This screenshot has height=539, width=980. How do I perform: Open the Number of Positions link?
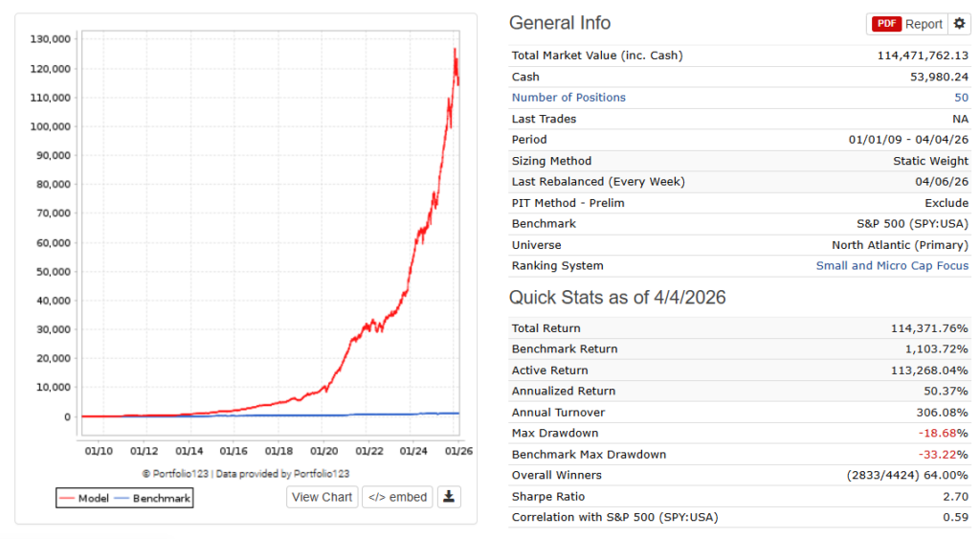coord(568,98)
